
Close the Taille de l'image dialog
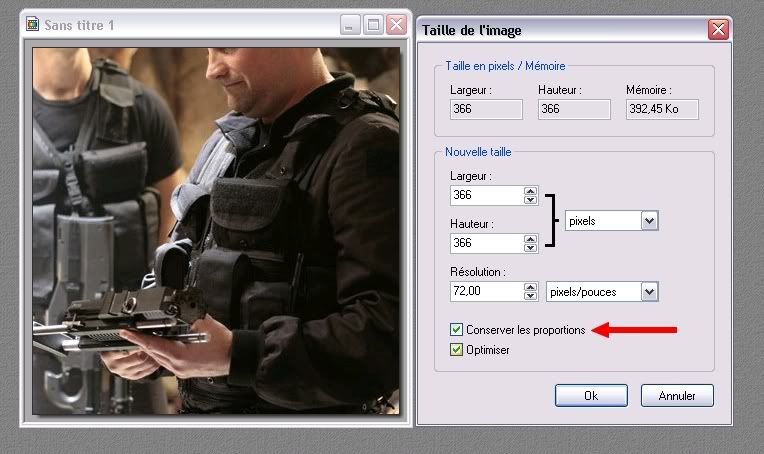[x=718, y=30]
